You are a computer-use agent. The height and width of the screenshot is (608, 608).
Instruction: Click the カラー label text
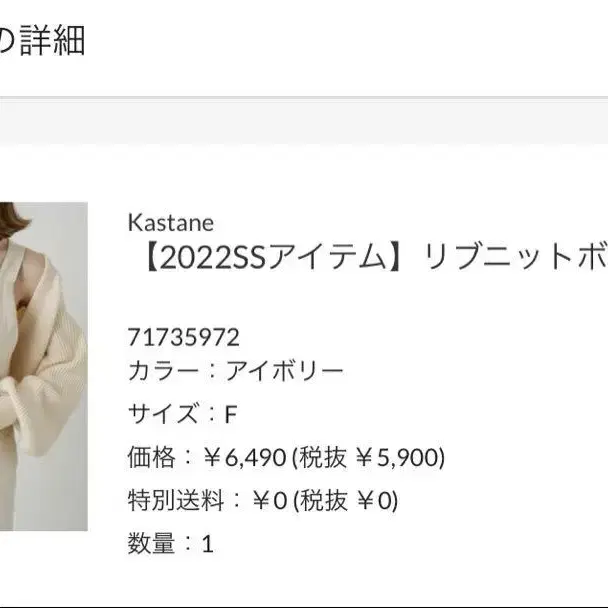163,371
